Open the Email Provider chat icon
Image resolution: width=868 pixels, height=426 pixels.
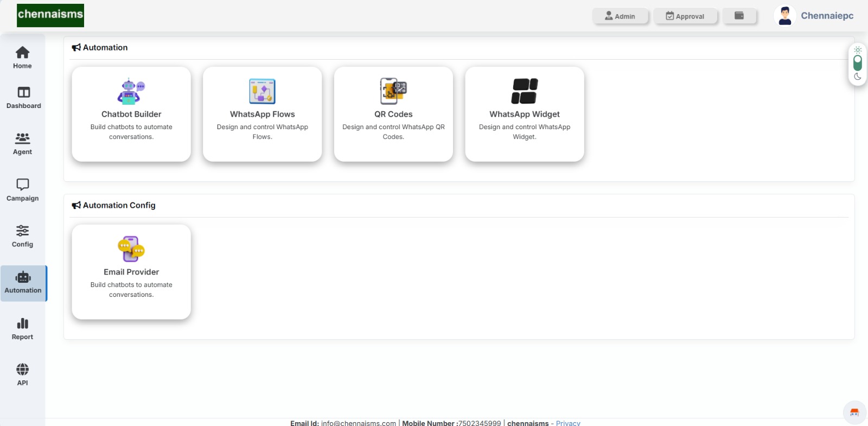coord(131,249)
